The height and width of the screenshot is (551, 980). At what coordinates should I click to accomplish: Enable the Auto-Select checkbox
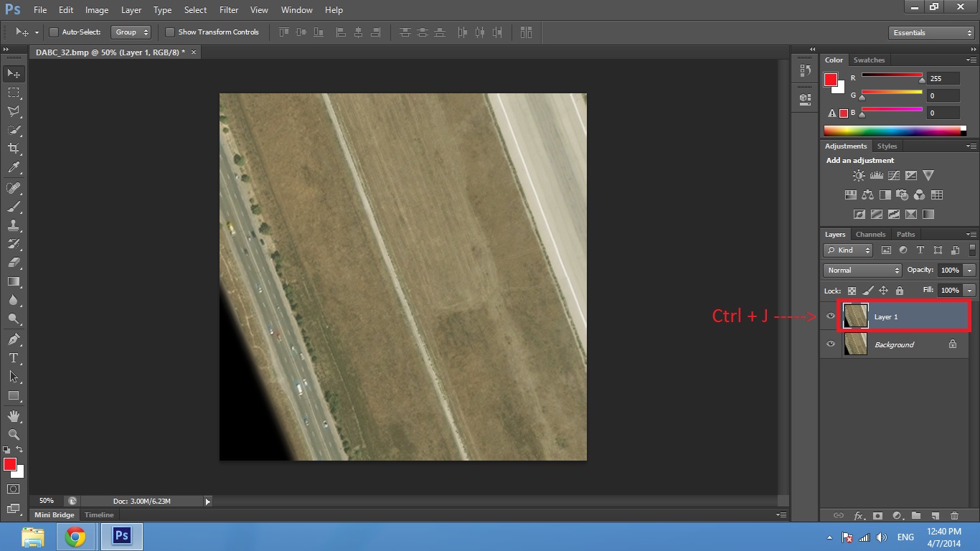tap(54, 32)
